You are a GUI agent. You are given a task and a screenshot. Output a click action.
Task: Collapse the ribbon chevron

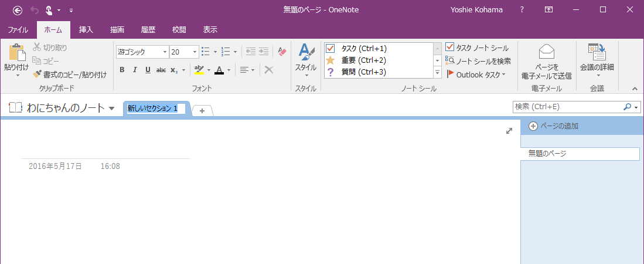635,88
